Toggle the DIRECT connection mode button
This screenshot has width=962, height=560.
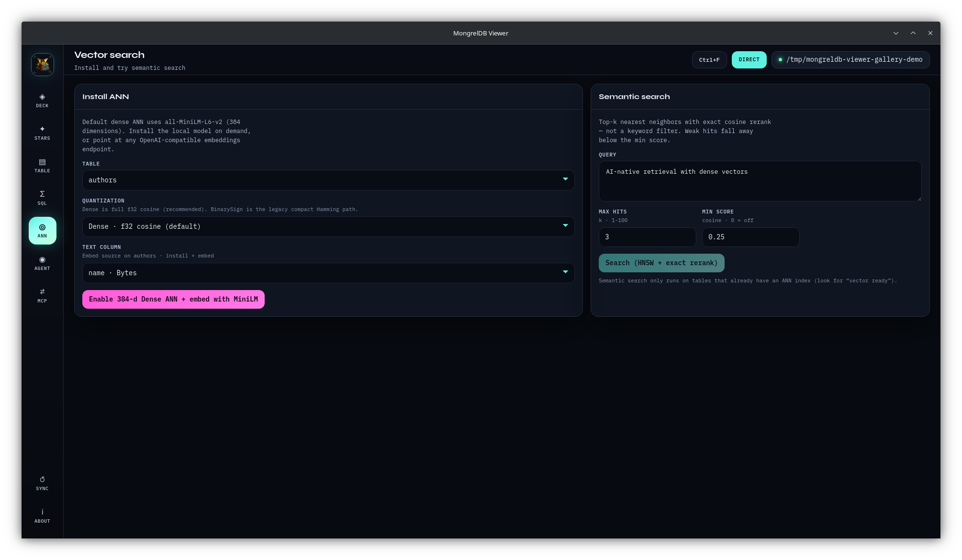pyautogui.click(x=749, y=60)
